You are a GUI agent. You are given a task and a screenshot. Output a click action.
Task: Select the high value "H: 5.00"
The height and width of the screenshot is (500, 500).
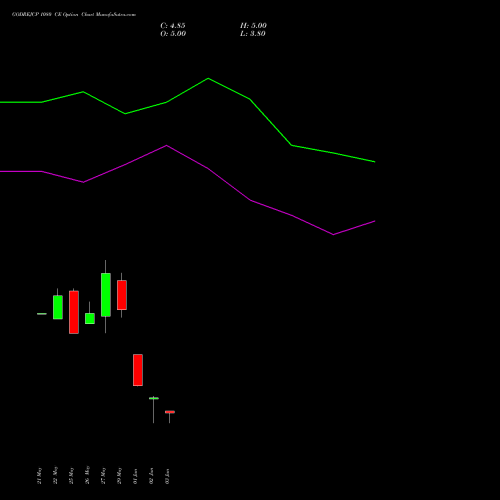point(253,26)
